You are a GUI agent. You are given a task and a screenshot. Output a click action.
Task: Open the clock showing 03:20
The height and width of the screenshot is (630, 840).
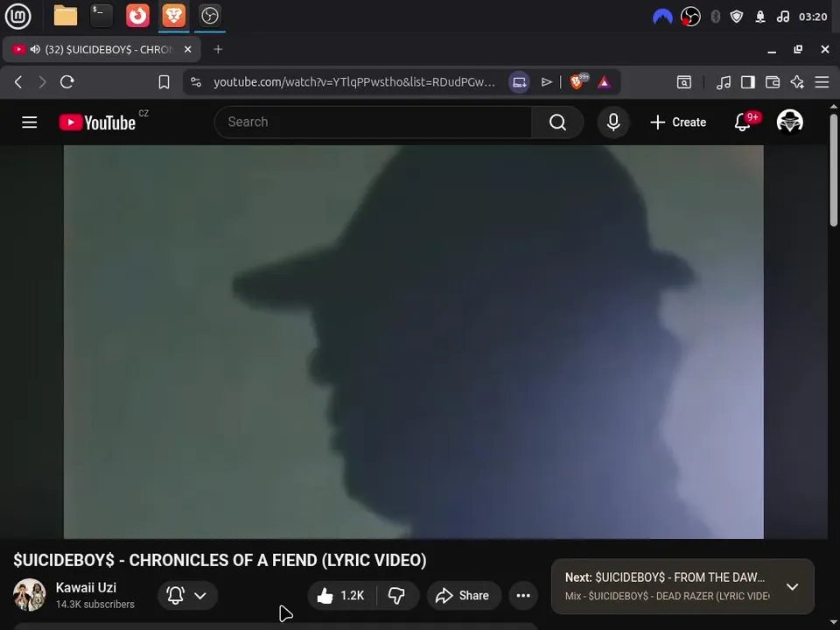point(813,17)
